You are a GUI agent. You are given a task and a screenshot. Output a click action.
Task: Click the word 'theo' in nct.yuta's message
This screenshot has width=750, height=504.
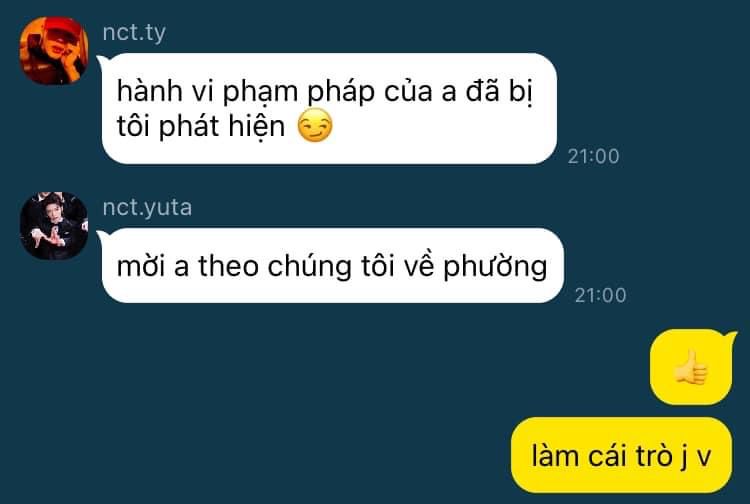coord(229,266)
